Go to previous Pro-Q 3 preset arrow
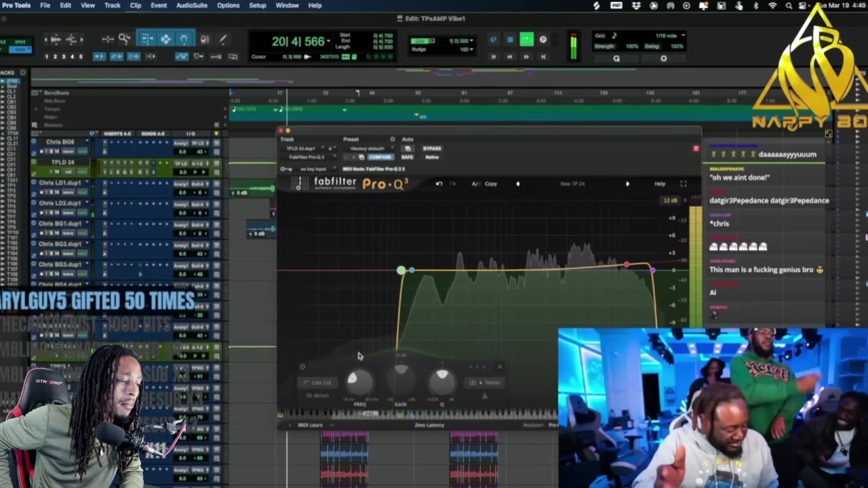 click(x=518, y=184)
